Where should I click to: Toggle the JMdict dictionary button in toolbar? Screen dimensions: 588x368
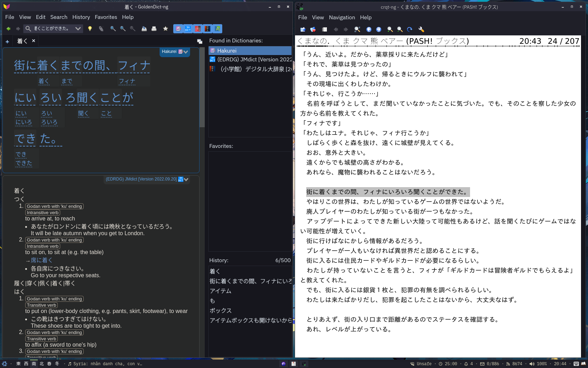tap(188, 29)
